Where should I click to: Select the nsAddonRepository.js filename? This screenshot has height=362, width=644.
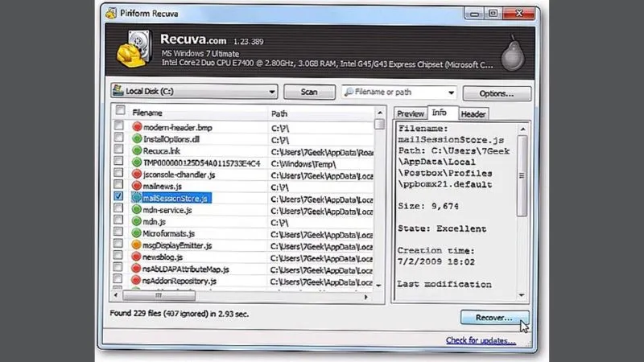click(179, 281)
